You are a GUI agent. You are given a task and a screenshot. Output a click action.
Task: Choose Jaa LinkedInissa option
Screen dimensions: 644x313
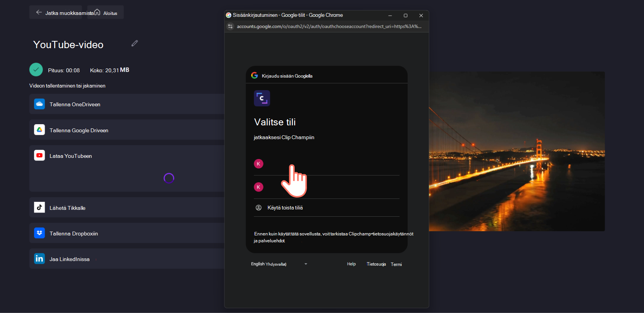click(127, 259)
